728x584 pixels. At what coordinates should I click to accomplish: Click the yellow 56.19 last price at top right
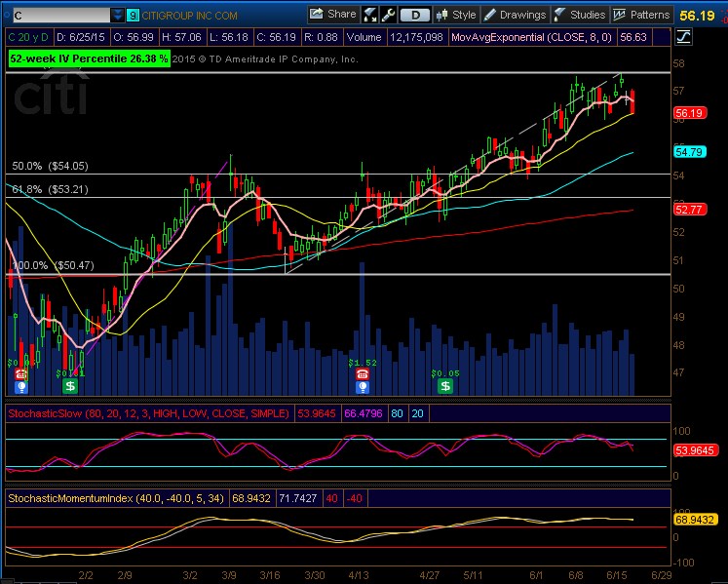click(697, 16)
